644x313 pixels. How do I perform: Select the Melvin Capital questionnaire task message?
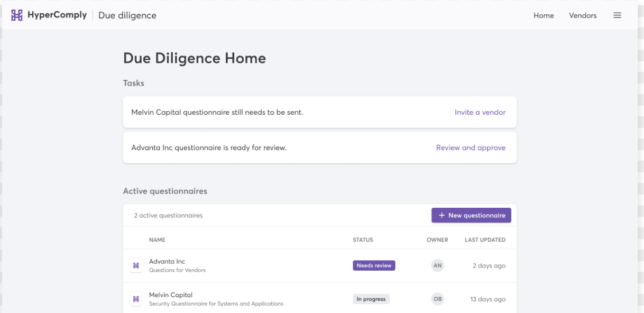[217, 112]
